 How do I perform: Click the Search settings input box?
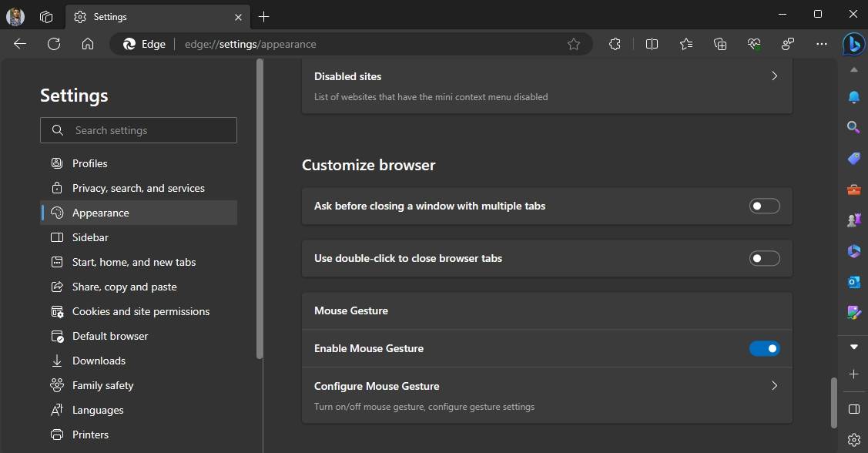[139, 129]
